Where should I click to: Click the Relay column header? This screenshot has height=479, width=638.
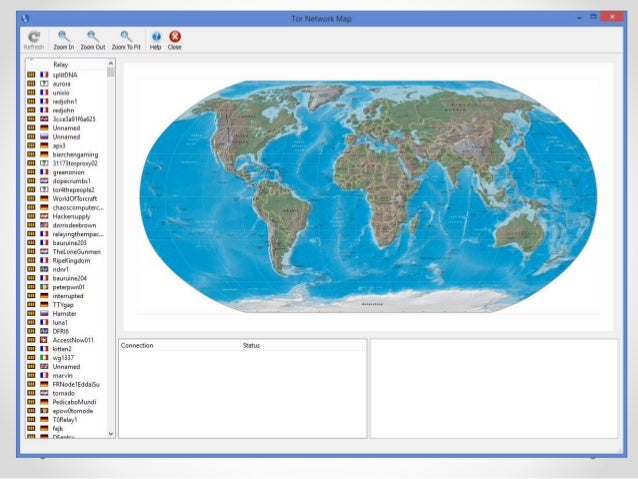pyautogui.click(x=61, y=65)
